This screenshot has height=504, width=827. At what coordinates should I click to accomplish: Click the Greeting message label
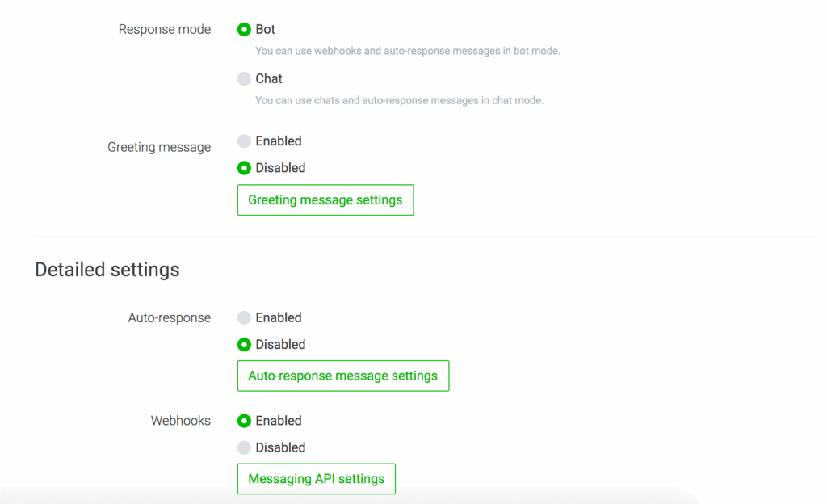click(158, 147)
